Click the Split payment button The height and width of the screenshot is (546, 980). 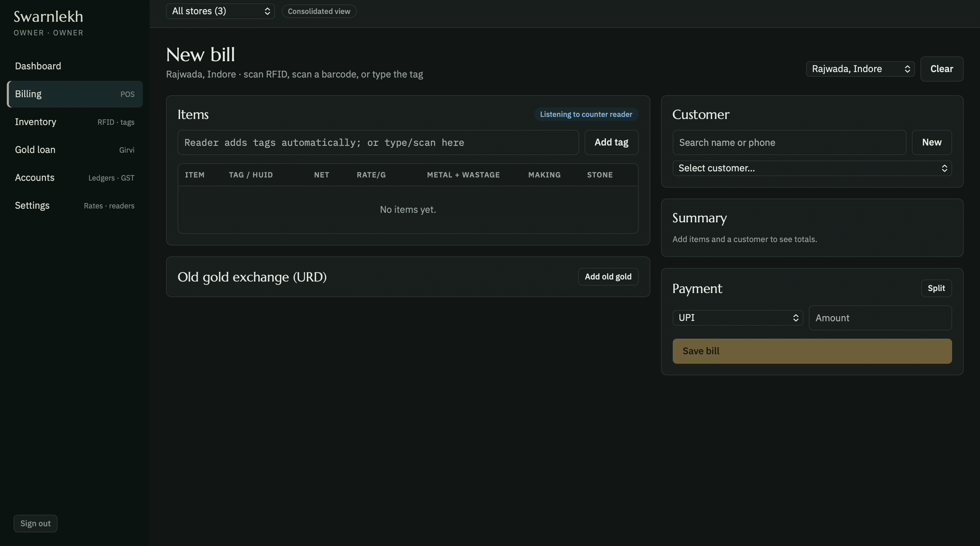pos(936,288)
